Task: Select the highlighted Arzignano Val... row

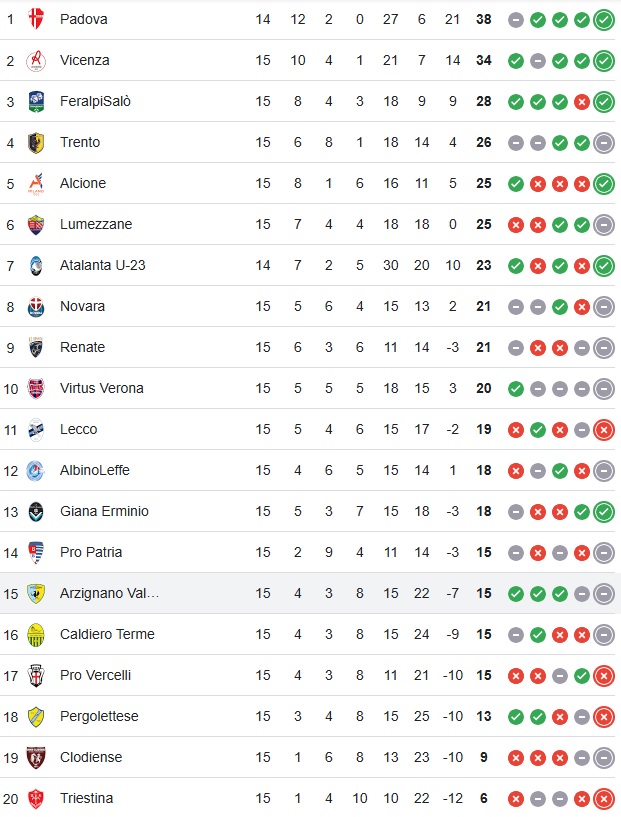Action: pyautogui.click(x=310, y=593)
